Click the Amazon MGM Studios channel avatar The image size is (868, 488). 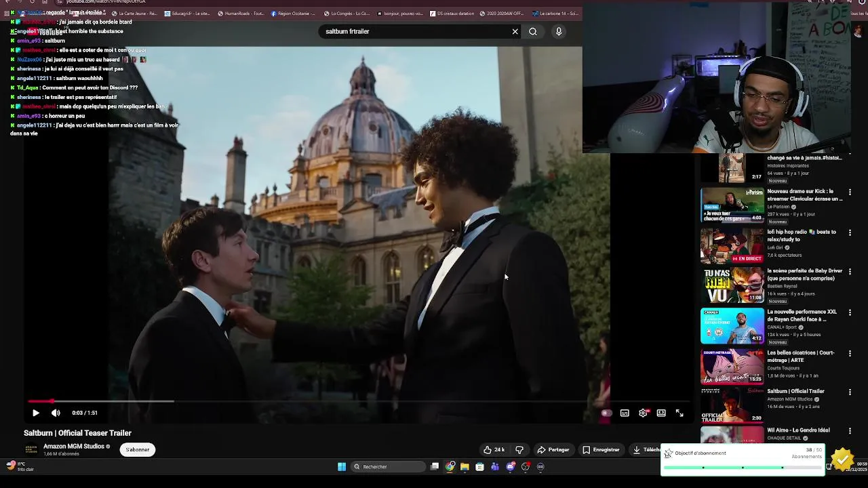pos(31,449)
